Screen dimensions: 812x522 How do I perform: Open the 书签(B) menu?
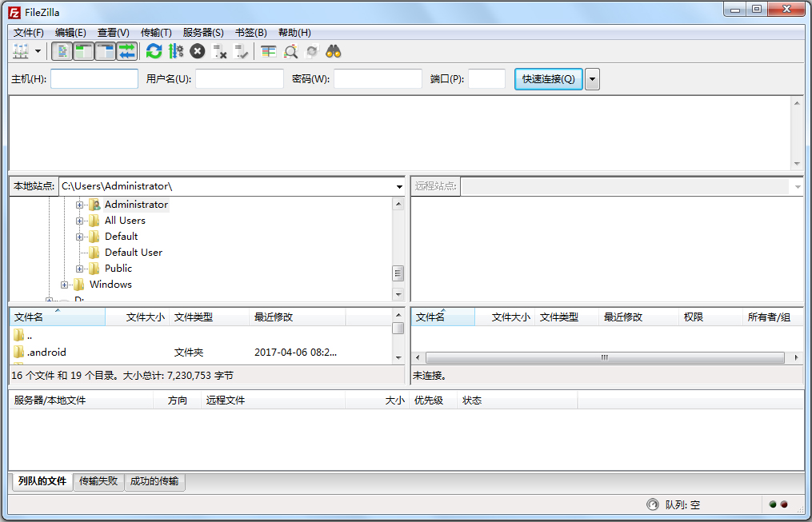point(250,33)
